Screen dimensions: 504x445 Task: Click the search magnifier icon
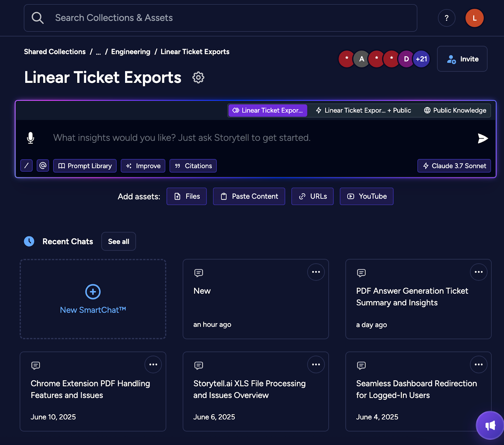(x=37, y=18)
